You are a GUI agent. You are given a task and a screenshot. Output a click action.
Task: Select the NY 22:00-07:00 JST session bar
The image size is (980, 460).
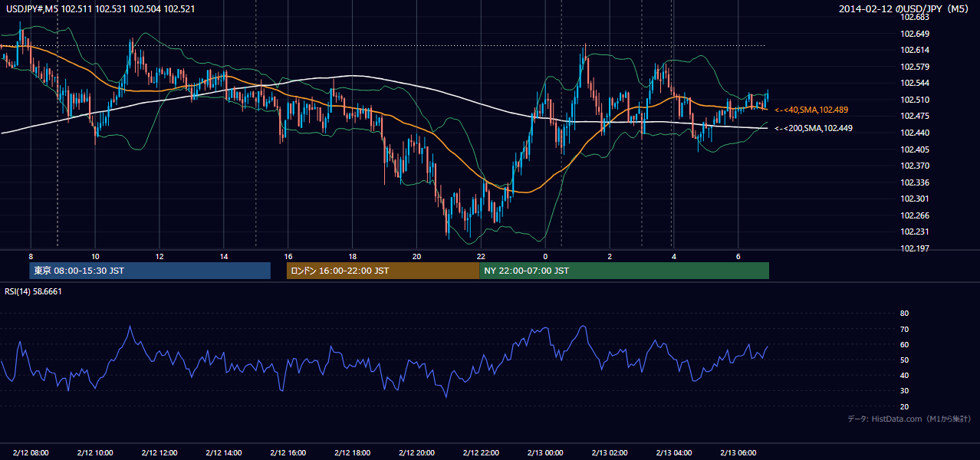624,271
